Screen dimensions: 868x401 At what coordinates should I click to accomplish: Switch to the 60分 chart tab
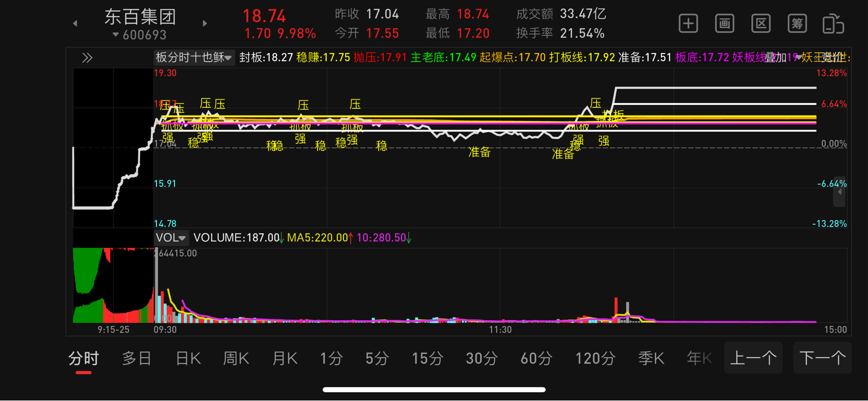(x=536, y=358)
